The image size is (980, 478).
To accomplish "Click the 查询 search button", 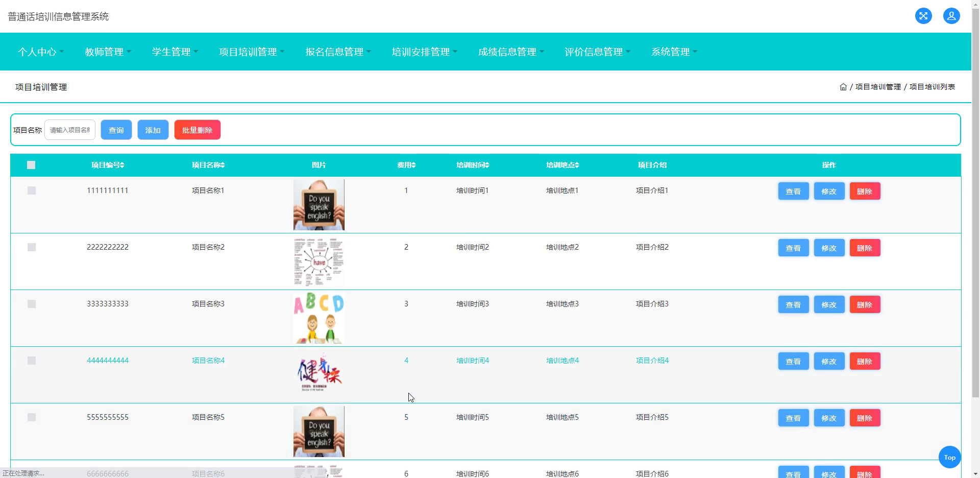I will click(116, 130).
